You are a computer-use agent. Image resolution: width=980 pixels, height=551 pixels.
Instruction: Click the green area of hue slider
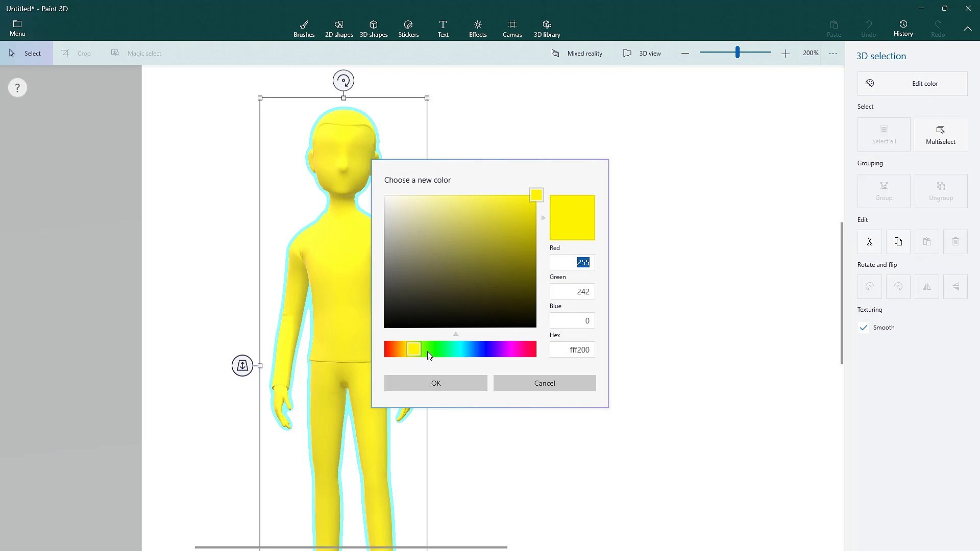[444, 349]
